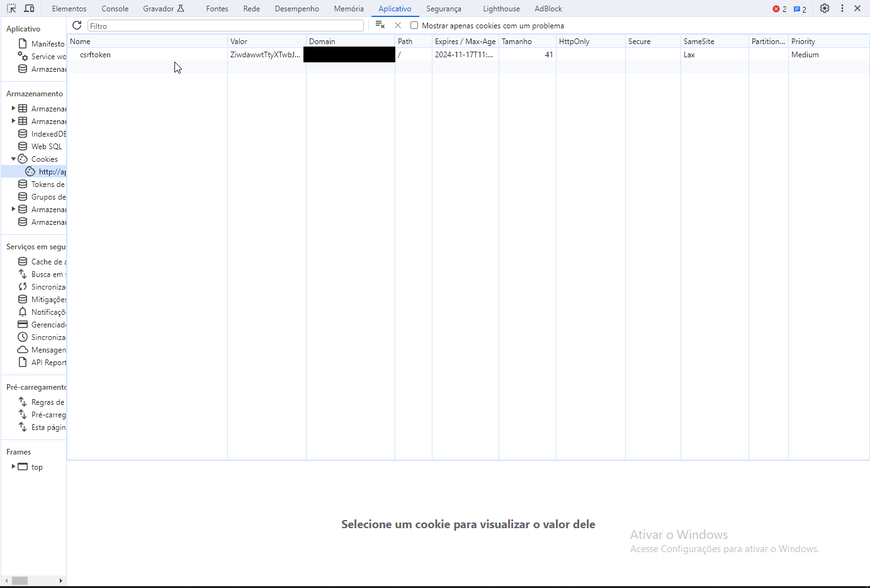Screen dimensions: 870x588
Task: Switch to the Rede tab
Action: pyautogui.click(x=252, y=9)
